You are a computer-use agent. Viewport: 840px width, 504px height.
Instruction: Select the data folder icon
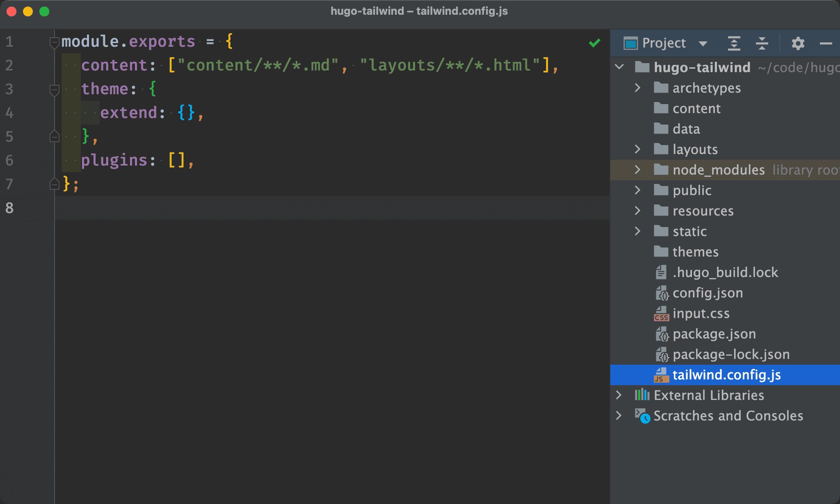point(661,128)
